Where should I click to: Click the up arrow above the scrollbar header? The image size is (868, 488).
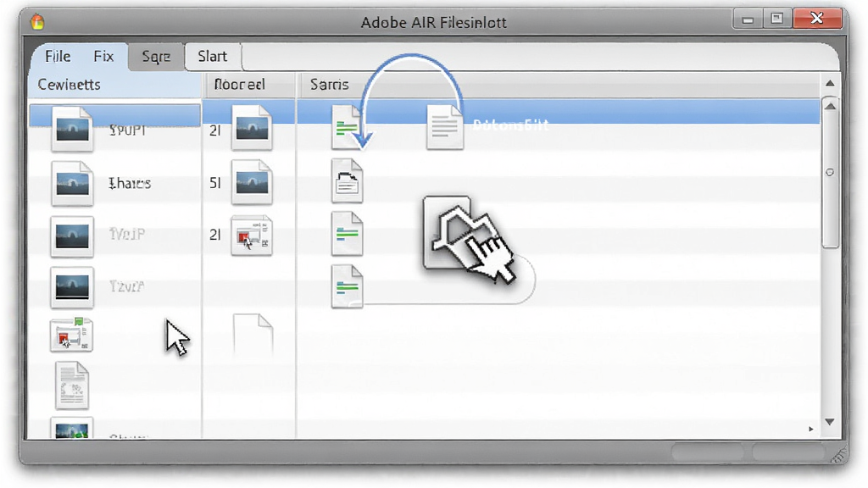click(830, 83)
